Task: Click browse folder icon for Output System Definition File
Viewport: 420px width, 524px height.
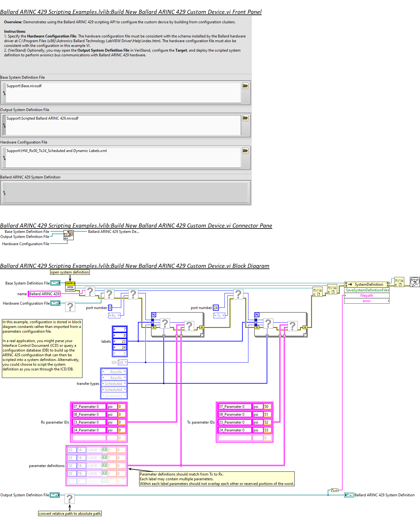Action: pyautogui.click(x=245, y=118)
